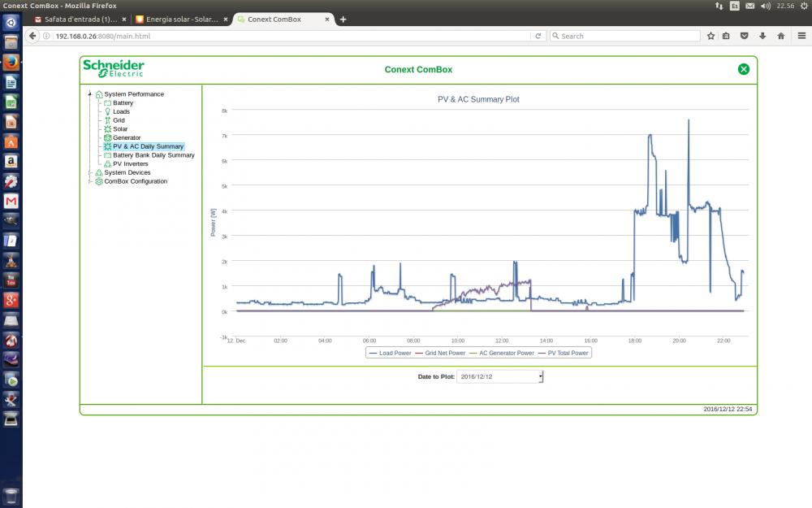Click the Generator icon in tree
This screenshot has width=812, height=508.
(108, 138)
